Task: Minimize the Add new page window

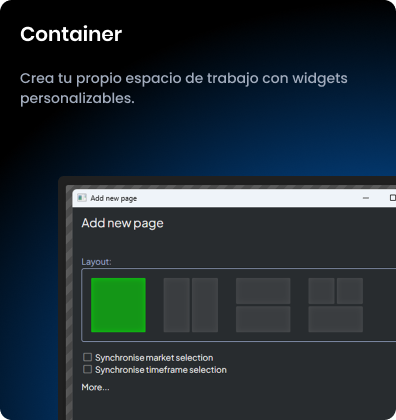Action: coord(366,198)
